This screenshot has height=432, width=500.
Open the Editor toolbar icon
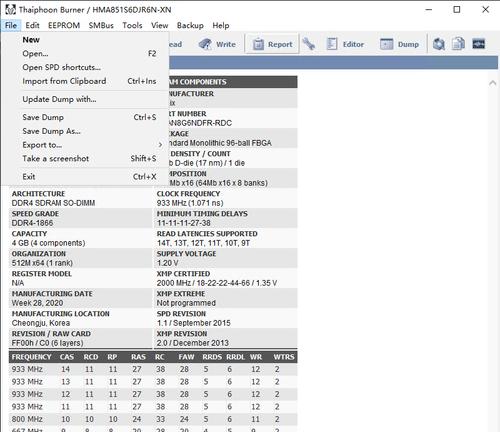coord(332,44)
